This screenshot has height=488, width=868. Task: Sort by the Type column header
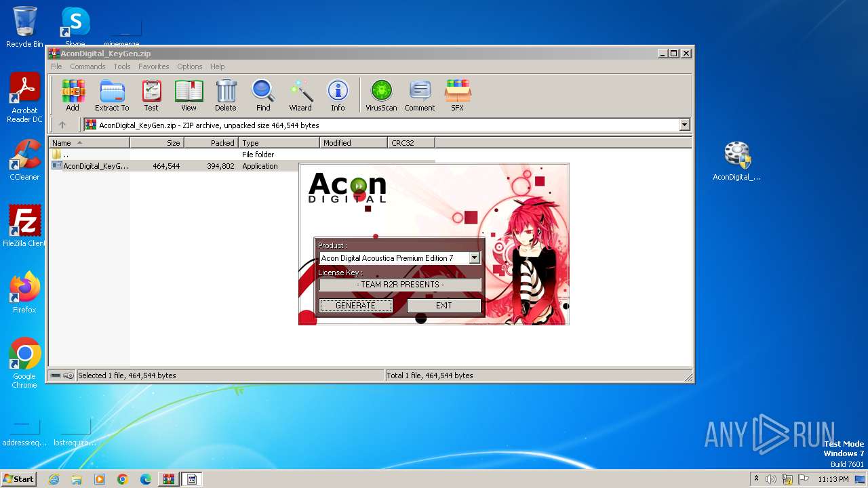click(x=279, y=143)
